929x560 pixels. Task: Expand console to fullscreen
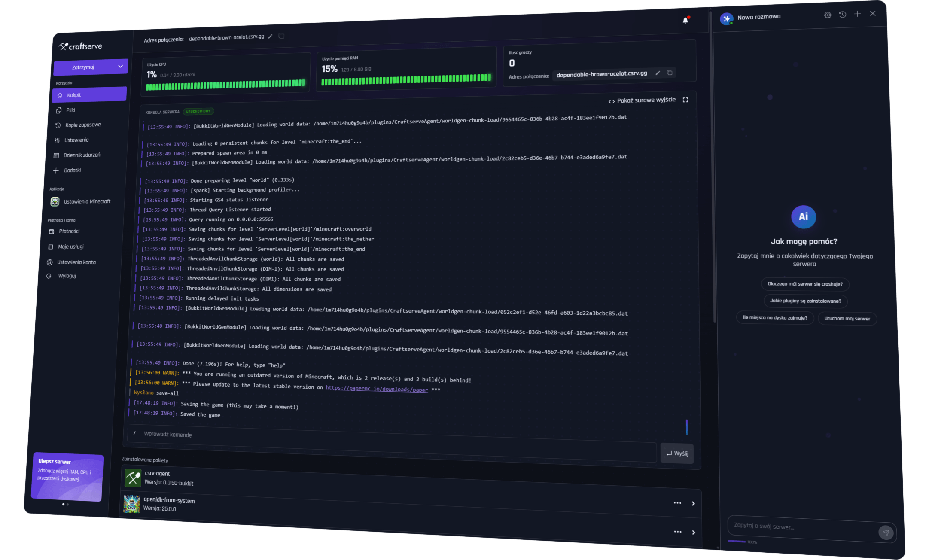coord(685,100)
